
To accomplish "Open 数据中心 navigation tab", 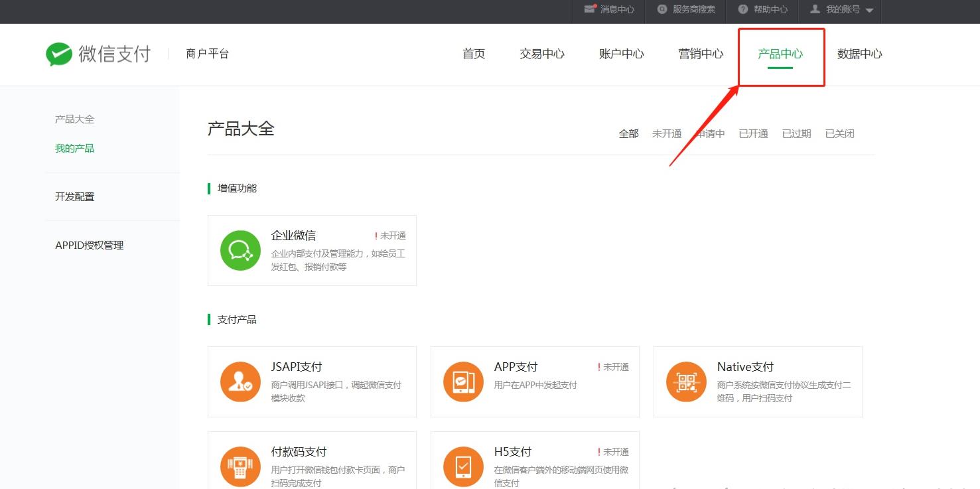I will click(x=860, y=54).
